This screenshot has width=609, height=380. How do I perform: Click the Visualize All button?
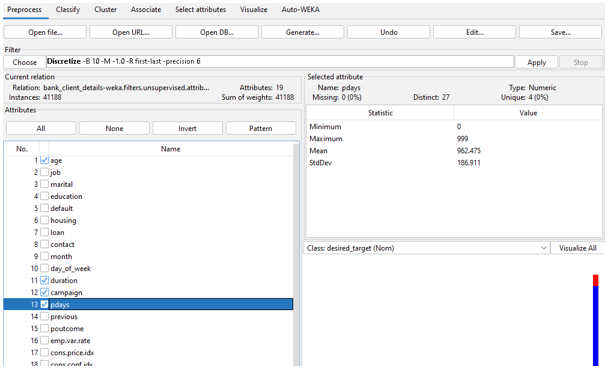578,248
